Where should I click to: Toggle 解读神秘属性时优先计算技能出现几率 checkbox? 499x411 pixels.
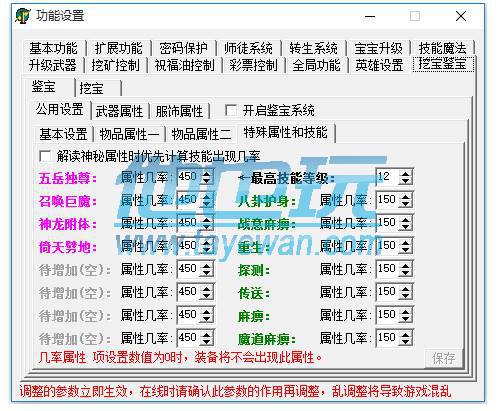coord(45,156)
